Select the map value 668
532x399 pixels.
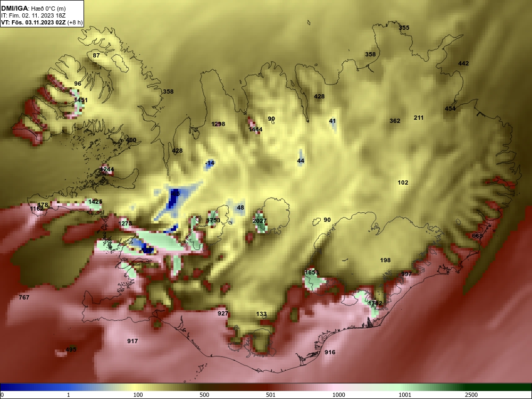[477, 236]
